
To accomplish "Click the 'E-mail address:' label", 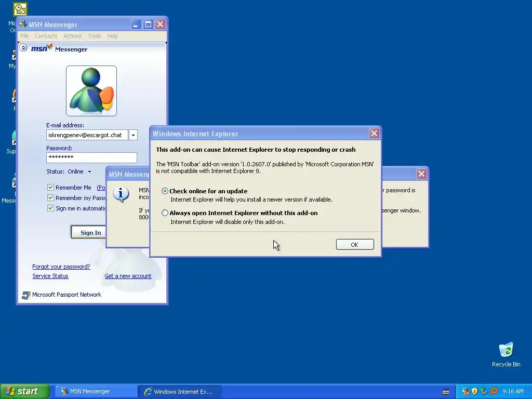I will [65, 125].
